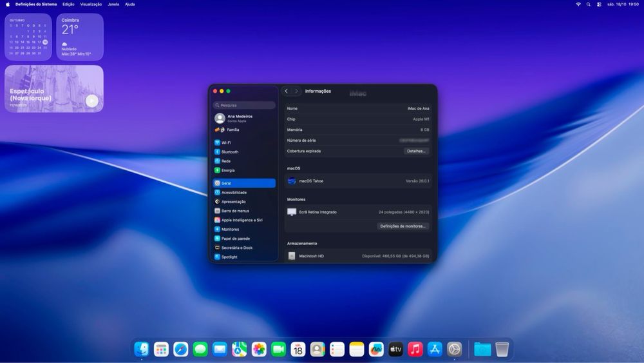
Task: Select Papel de parede in sidebar
Action: [244, 239]
